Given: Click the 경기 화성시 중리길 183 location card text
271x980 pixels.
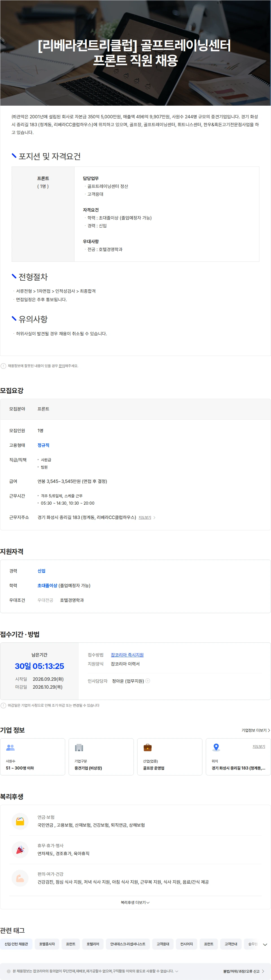Looking at the screenshot, I should click(238, 768).
